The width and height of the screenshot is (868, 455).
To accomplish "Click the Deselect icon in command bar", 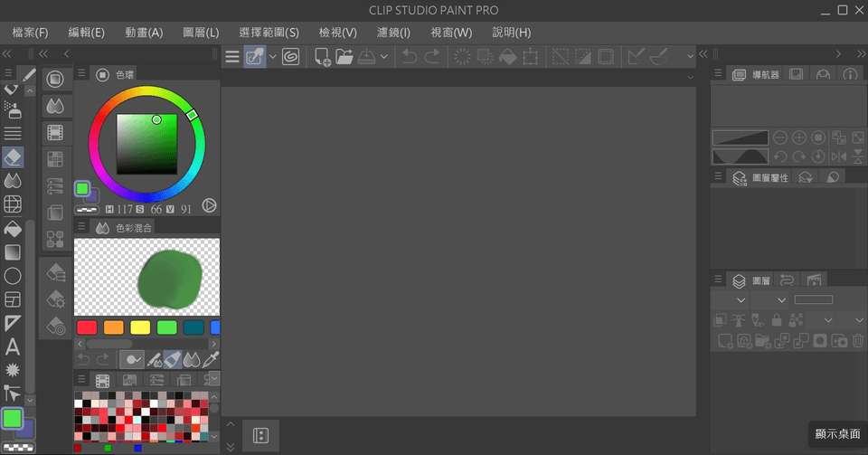I will click(x=561, y=56).
